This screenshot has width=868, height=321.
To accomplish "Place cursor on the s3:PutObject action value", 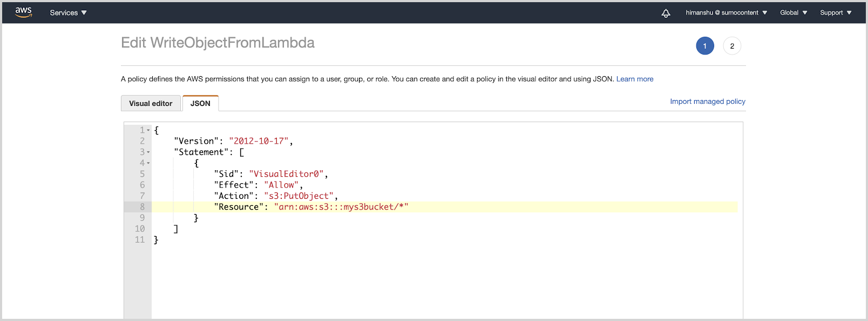I will tap(299, 196).
